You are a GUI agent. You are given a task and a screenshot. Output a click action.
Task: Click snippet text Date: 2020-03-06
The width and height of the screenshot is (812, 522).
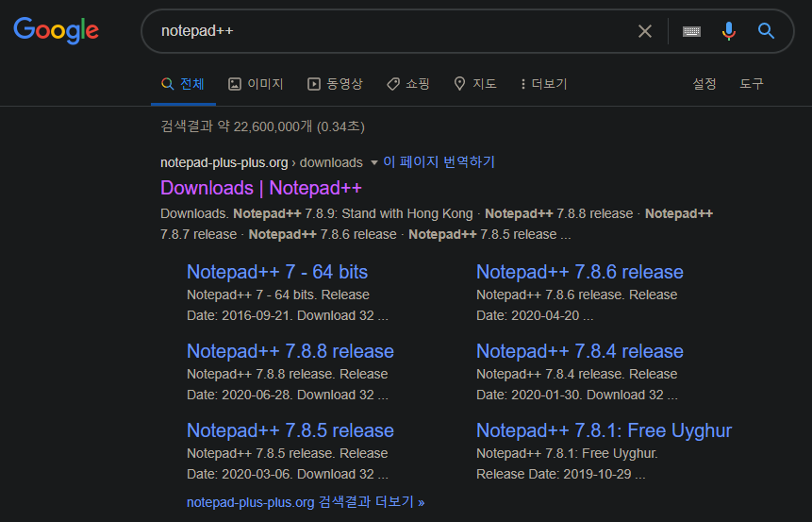[x=240, y=474]
